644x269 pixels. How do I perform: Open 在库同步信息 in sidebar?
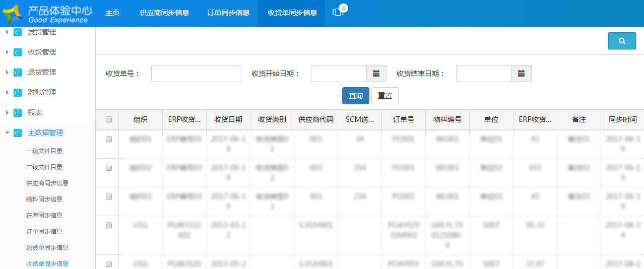click(44, 216)
